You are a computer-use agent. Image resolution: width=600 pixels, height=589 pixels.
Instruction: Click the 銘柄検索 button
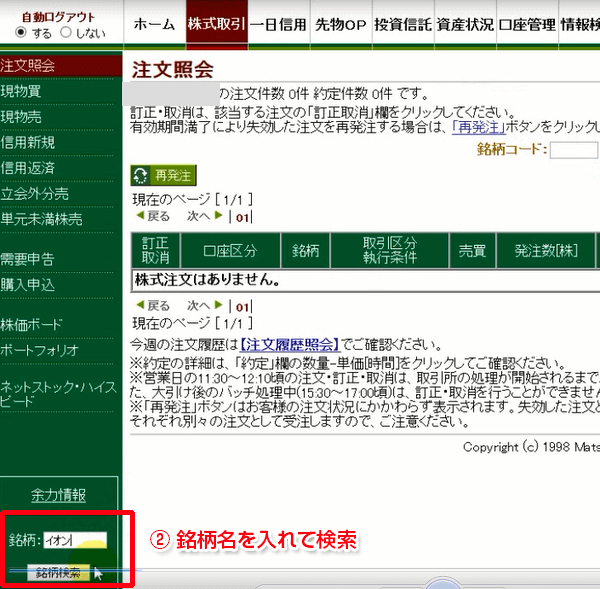pos(58,573)
